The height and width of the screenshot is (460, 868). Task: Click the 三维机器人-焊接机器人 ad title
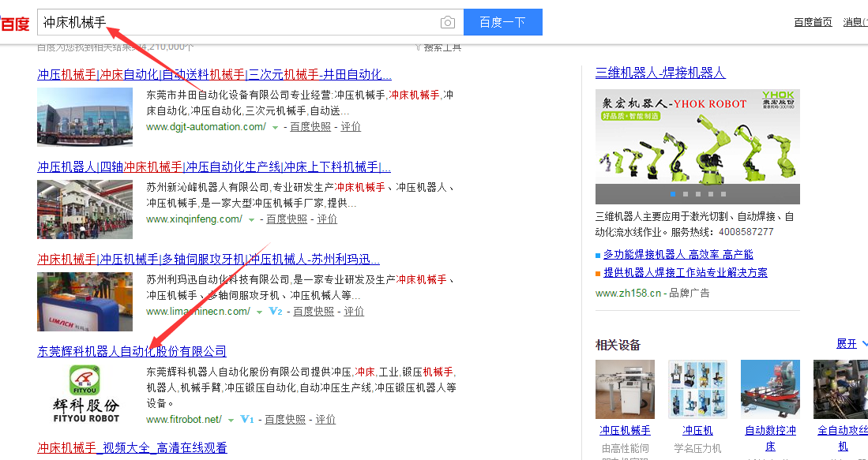pyautogui.click(x=660, y=73)
